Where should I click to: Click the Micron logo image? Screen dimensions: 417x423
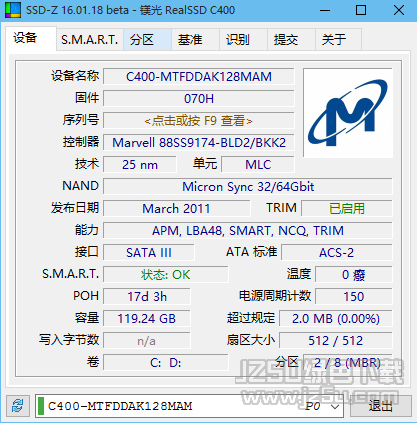(x=348, y=113)
